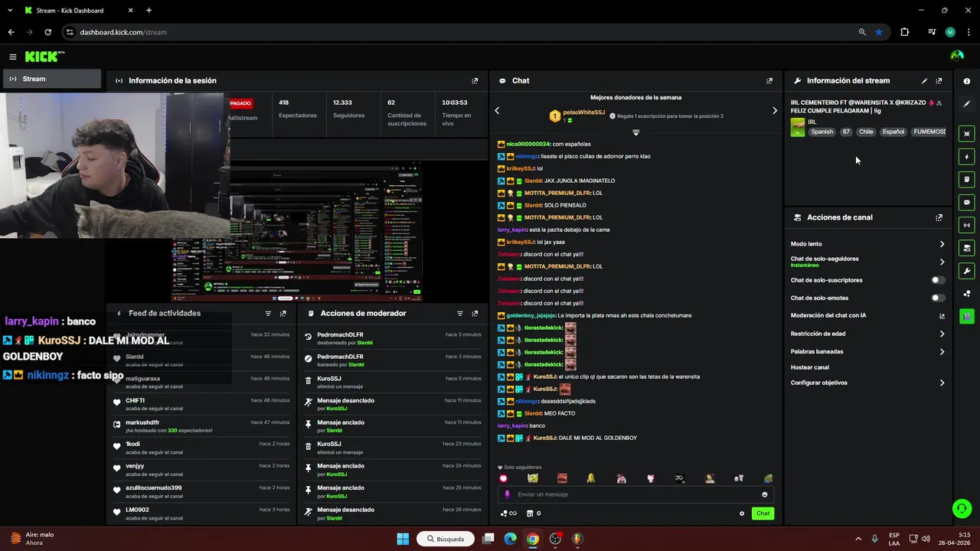The height and width of the screenshot is (551, 980).
Task: Enable Chat de solo-suscriptores switch
Action: coord(936,280)
